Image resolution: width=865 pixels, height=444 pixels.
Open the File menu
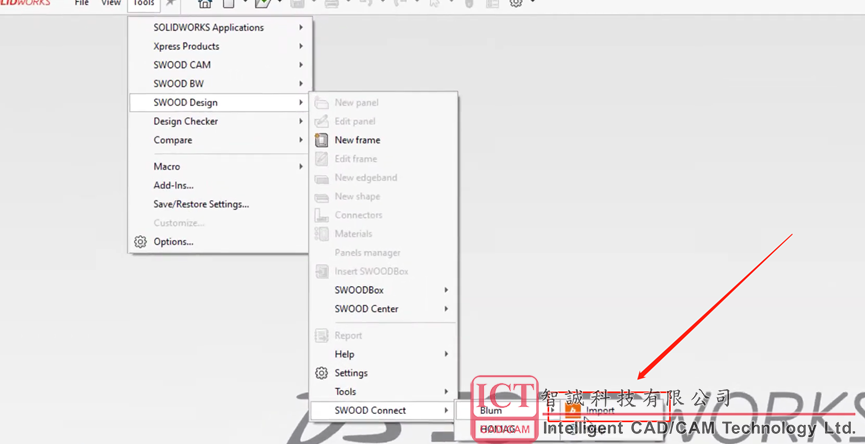(x=82, y=3)
